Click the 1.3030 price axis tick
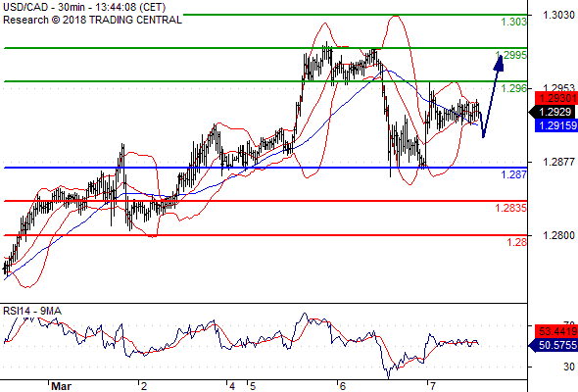The image size is (578, 392). click(558, 15)
